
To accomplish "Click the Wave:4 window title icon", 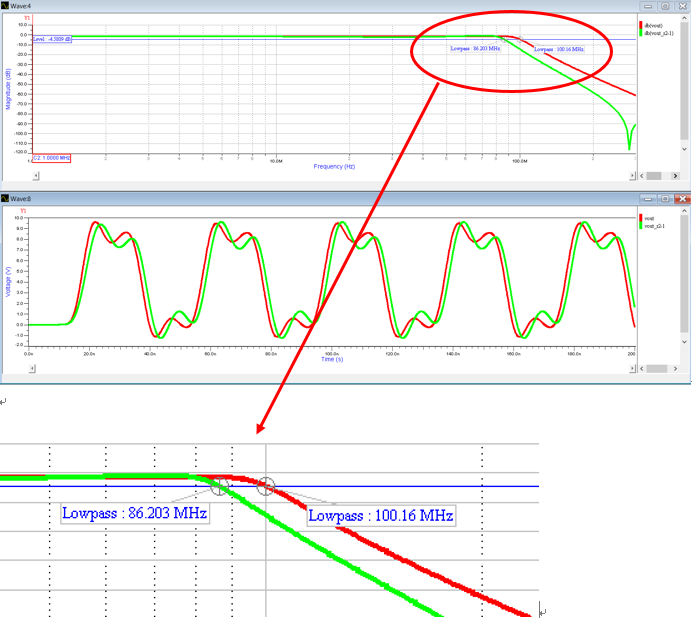I will click(x=6, y=5).
